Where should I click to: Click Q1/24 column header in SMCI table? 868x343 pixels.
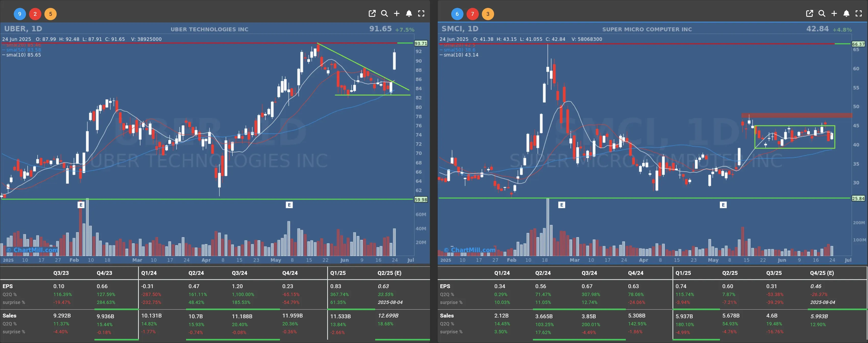[x=502, y=273]
